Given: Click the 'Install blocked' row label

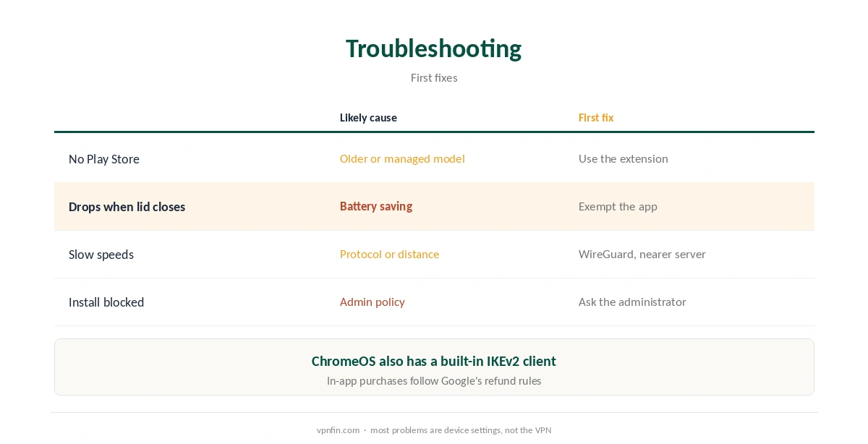Looking at the screenshot, I should pyautogui.click(x=106, y=302).
